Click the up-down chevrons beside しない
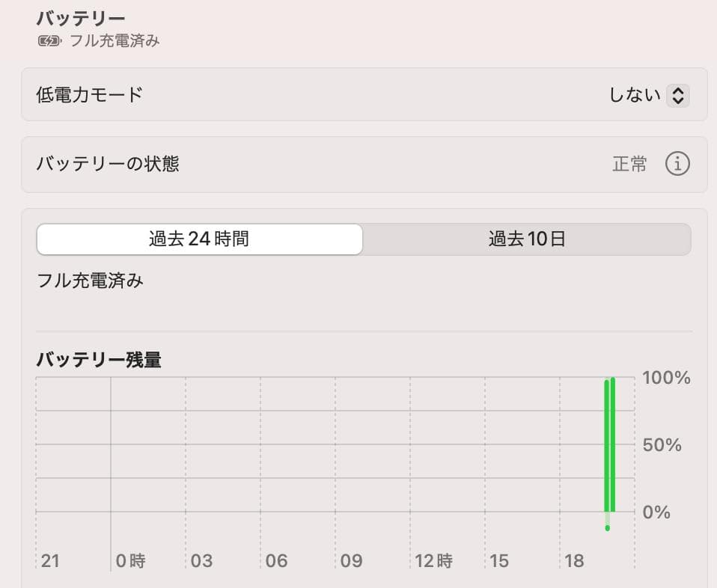717x588 pixels. point(677,95)
